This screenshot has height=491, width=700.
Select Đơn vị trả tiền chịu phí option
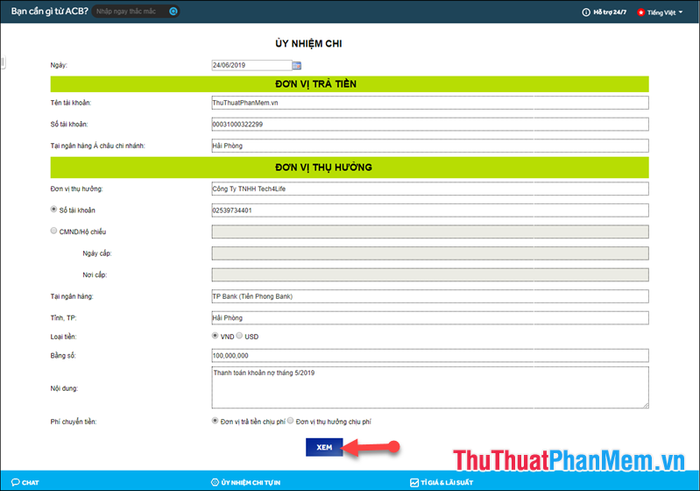215,420
